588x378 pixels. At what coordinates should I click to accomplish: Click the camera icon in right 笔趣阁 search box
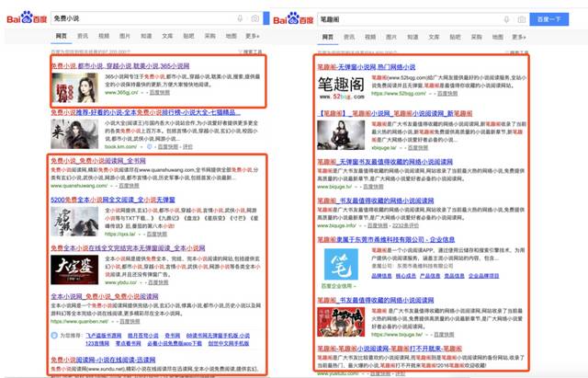(x=521, y=19)
